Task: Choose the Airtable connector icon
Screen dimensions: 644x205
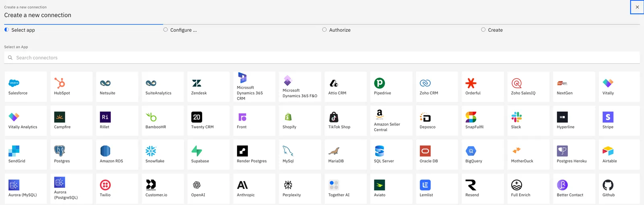Action: [x=608, y=151]
